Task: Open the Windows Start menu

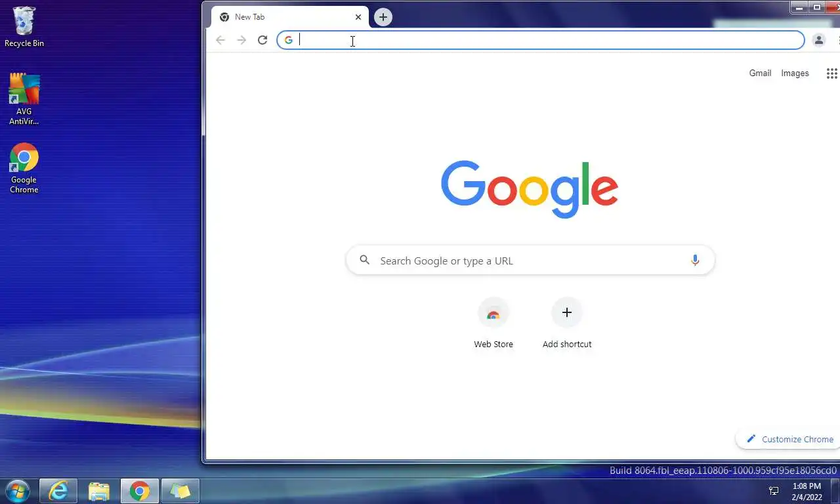Action: point(17,491)
